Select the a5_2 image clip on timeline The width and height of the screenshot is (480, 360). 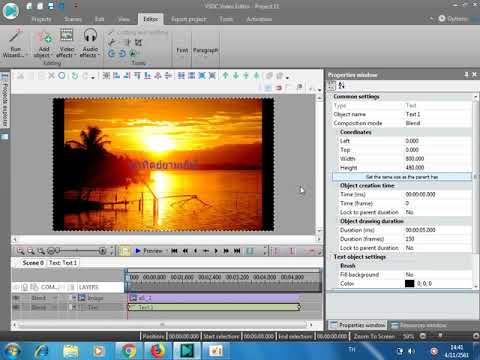[214, 298]
